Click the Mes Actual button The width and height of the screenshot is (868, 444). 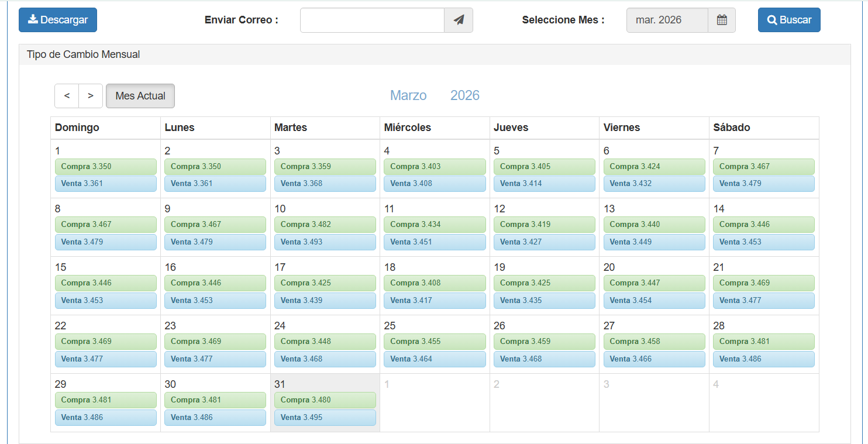140,96
